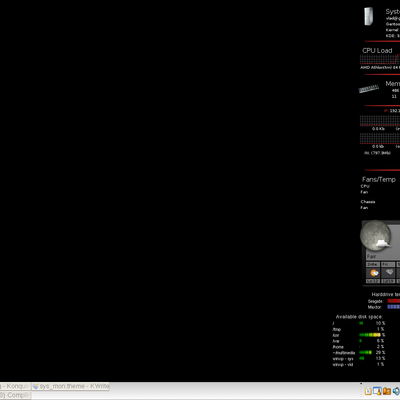Open the speaker volume tray icon

point(396,391)
